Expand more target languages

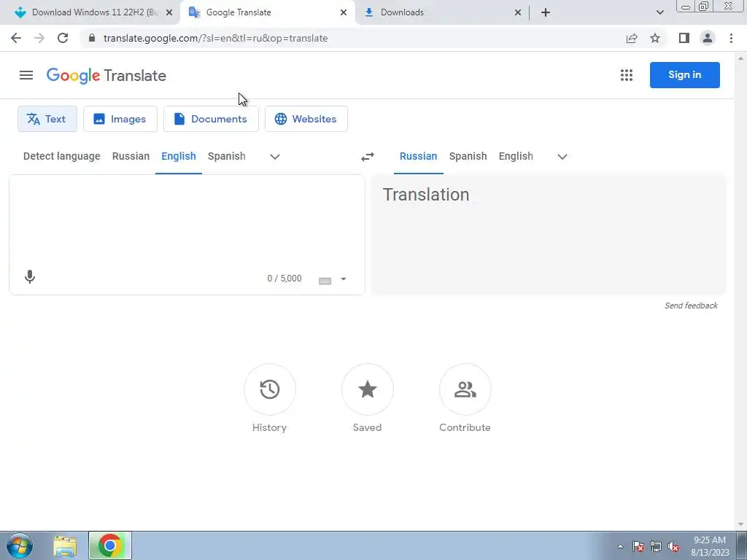pos(562,157)
